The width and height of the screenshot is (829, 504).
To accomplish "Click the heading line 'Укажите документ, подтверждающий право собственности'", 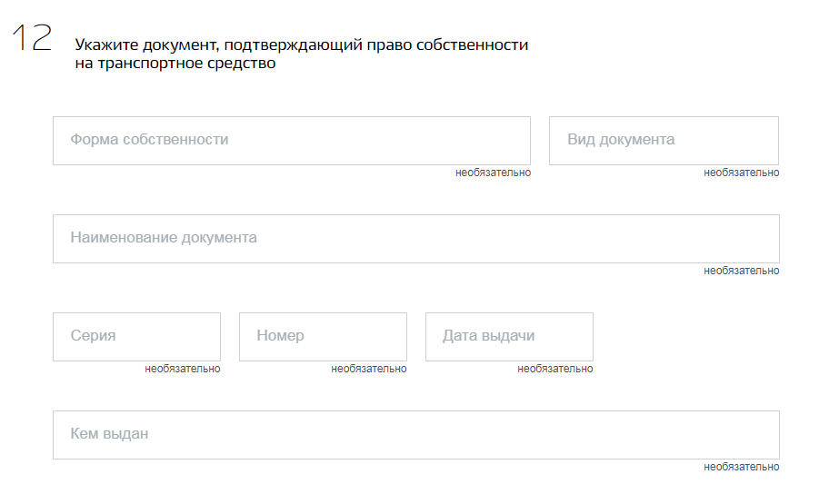I will (301, 44).
